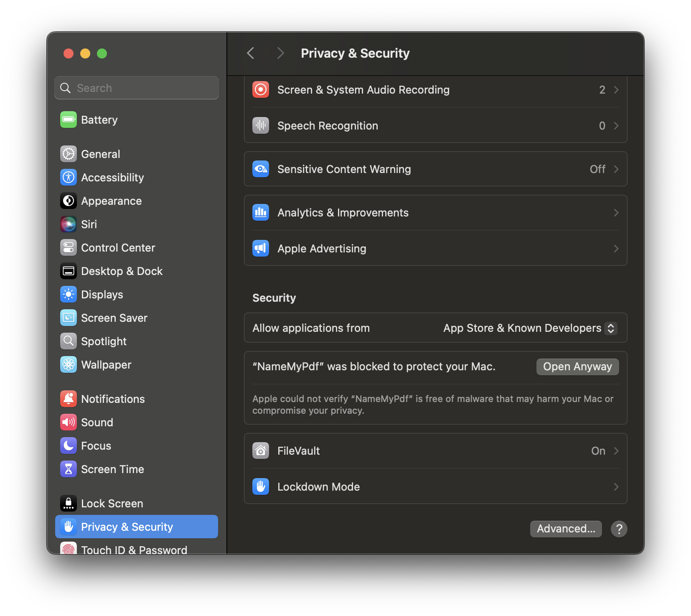Select the Sensitive Content Warning icon
The height and width of the screenshot is (616, 691).
click(x=260, y=169)
